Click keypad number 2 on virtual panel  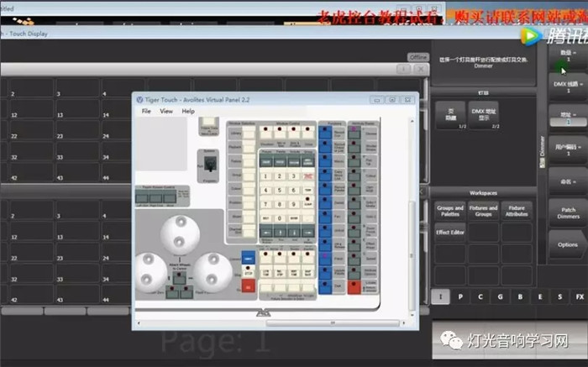(280, 176)
